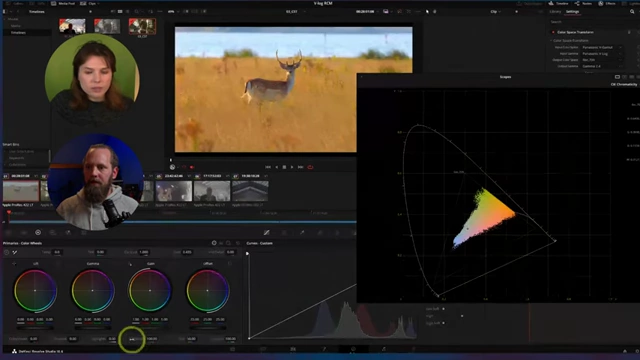The height and width of the screenshot is (360, 640).
Task: Reset the Offset wheel with its reset icon
Action: [x=229, y=264]
